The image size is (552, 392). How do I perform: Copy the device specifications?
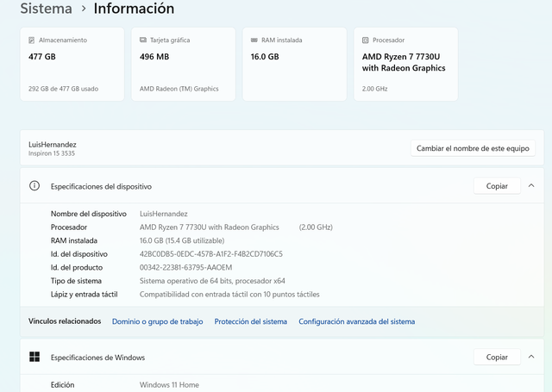click(497, 186)
